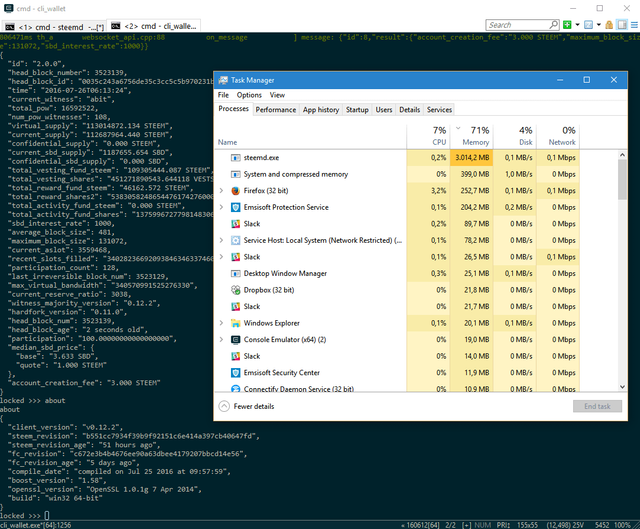Screen dimensions: 640x529
Task: Select the Desktop Window Manager process row
Action: pyautogui.click(x=397, y=273)
